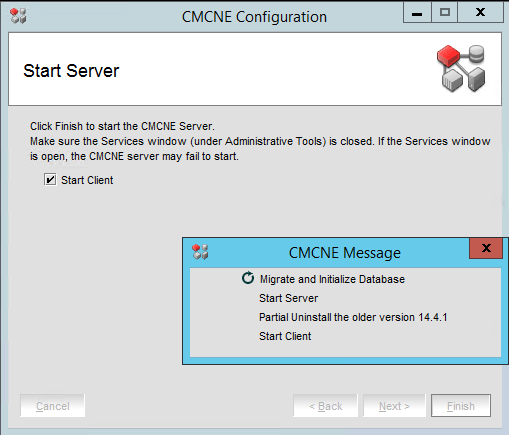This screenshot has height=435, width=509.
Task: Select the Start Server step in message dialog
Action: (288, 298)
